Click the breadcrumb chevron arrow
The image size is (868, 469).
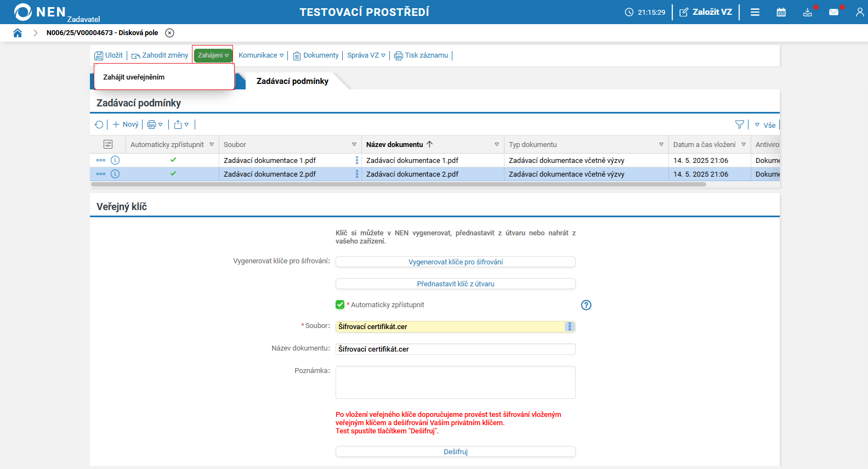(35, 33)
